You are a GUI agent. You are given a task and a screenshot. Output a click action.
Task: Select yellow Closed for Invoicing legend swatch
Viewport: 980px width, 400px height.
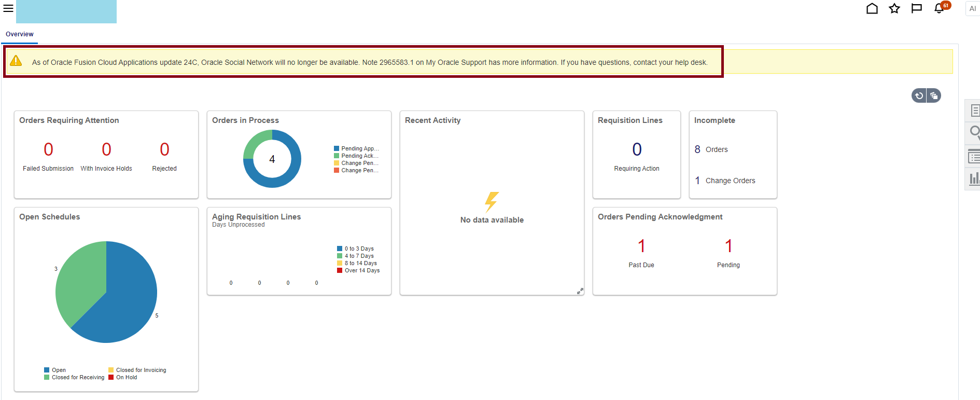click(111, 370)
